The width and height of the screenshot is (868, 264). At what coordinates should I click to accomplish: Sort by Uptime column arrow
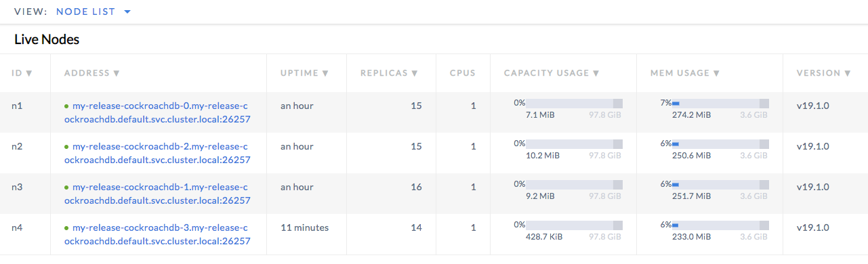point(325,73)
